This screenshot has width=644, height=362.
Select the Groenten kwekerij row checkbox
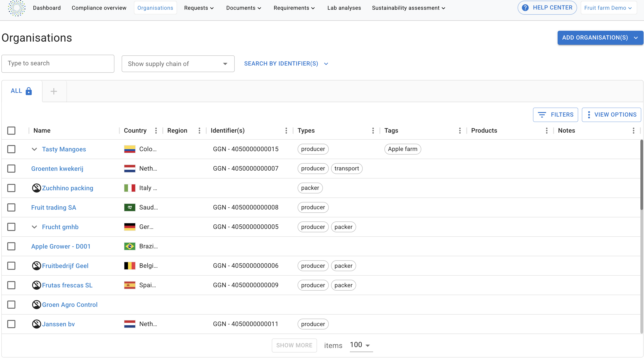point(11,169)
